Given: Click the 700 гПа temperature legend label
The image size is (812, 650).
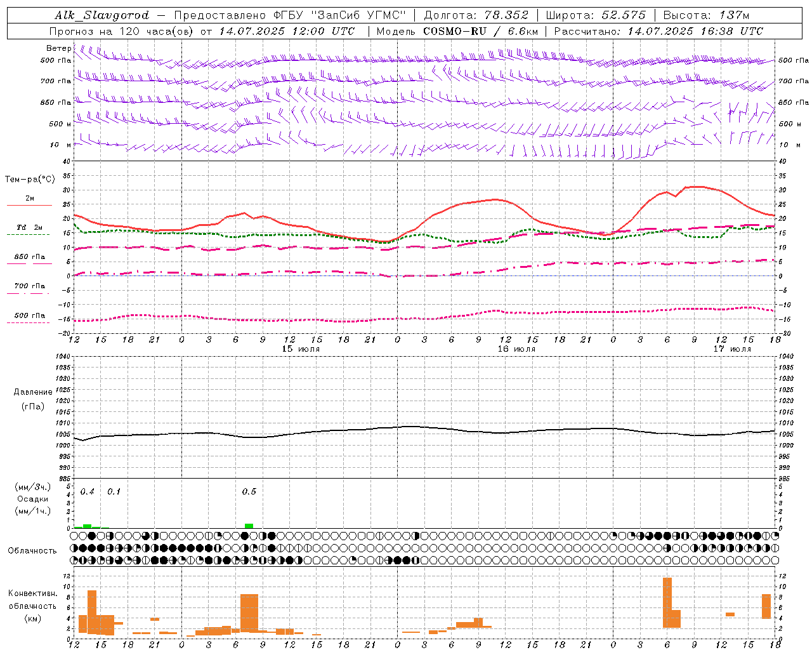Looking at the screenshot, I should coord(29,286).
